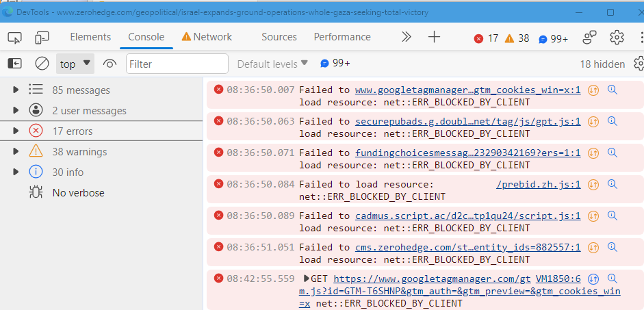Click network icon on gtm_cookies_win error row
The width and height of the screenshot is (644, 310).
pos(593,90)
